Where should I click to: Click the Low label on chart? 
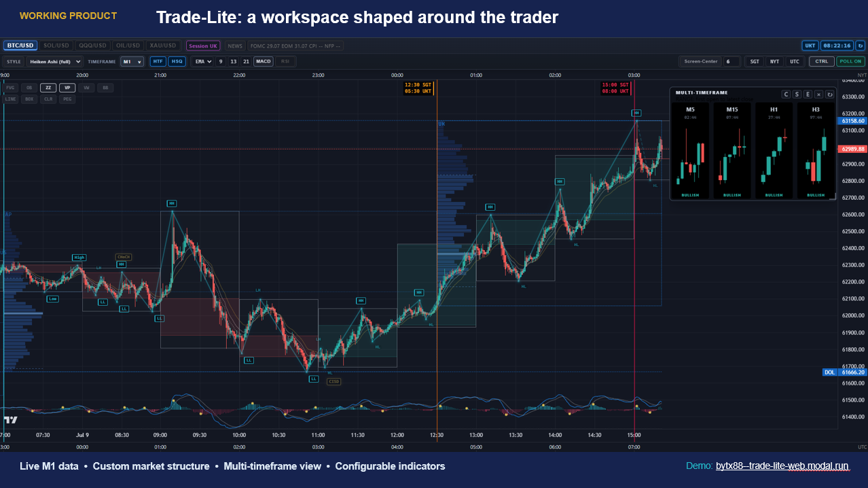pos(52,298)
